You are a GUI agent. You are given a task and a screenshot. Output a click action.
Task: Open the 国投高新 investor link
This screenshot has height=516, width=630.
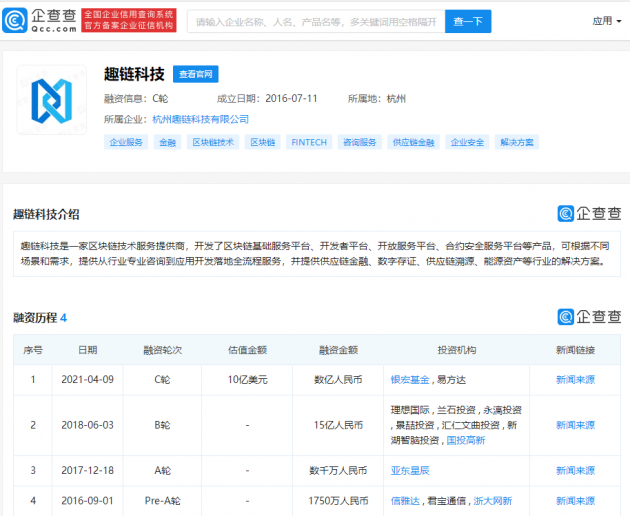(465, 440)
